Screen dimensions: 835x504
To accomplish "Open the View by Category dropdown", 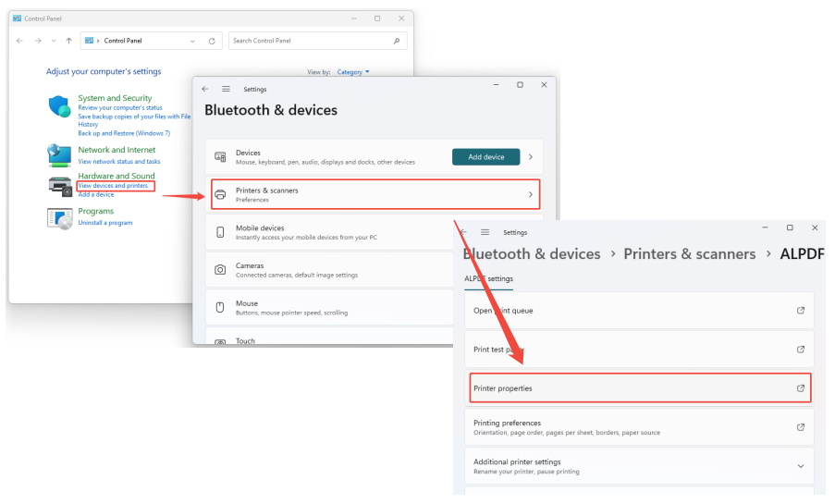I will point(353,72).
